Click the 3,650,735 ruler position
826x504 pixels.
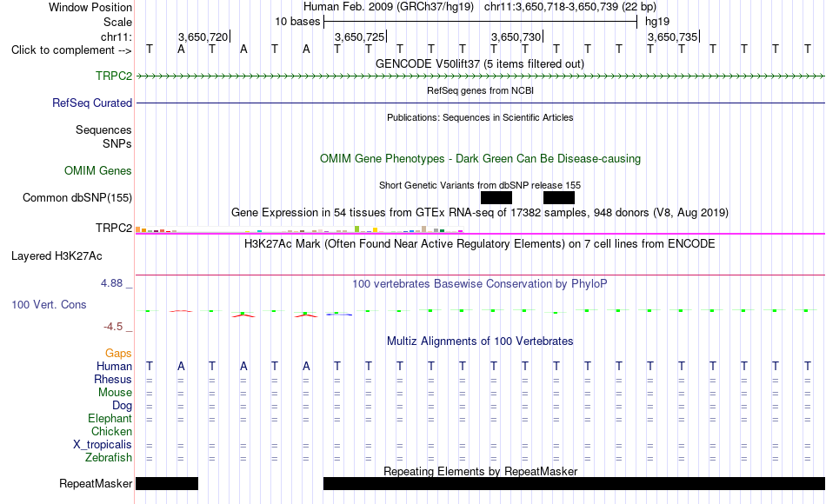672,36
